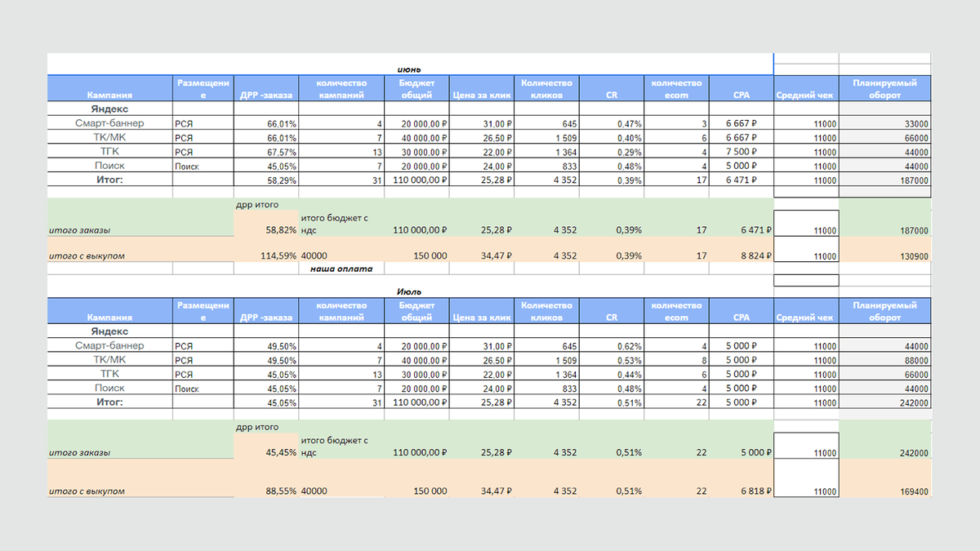980x551 pixels.
Task: Click 30 000,00 ₽ budget in July ТГК row
Action: pos(416,374)
